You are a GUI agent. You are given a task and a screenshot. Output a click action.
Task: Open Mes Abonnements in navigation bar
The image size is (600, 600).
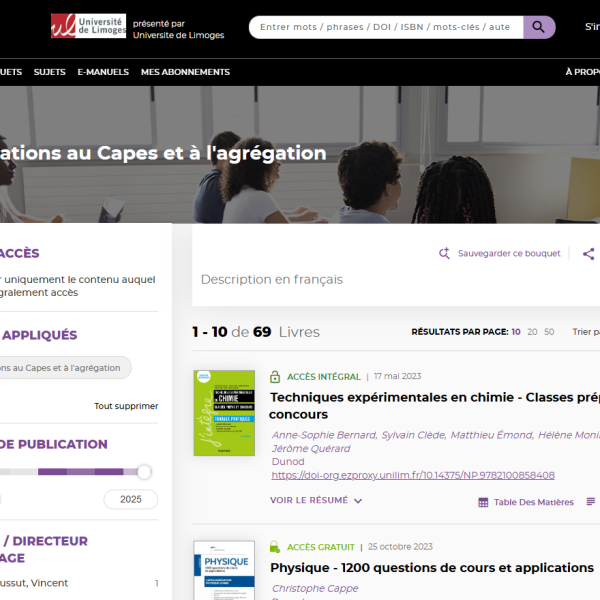185,72
